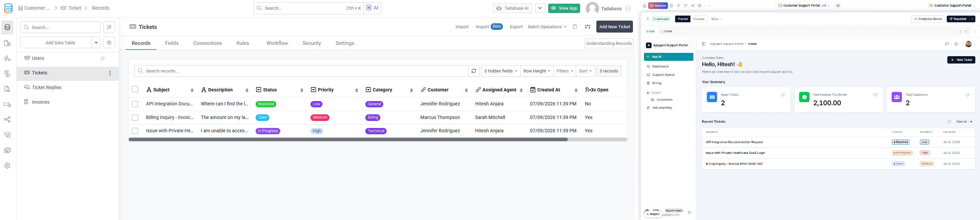Open the settings gear at bottom of left rail

pyautogui.click(x=7, y=165)
